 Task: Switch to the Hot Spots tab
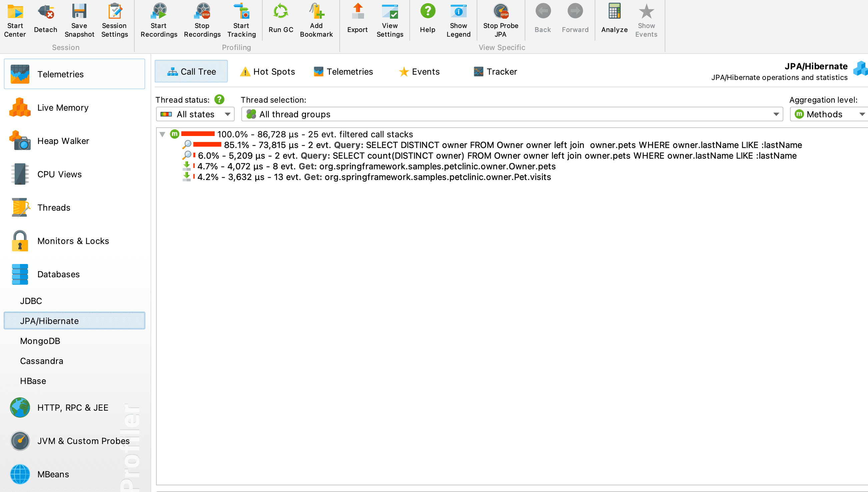(x=267, y=72)
